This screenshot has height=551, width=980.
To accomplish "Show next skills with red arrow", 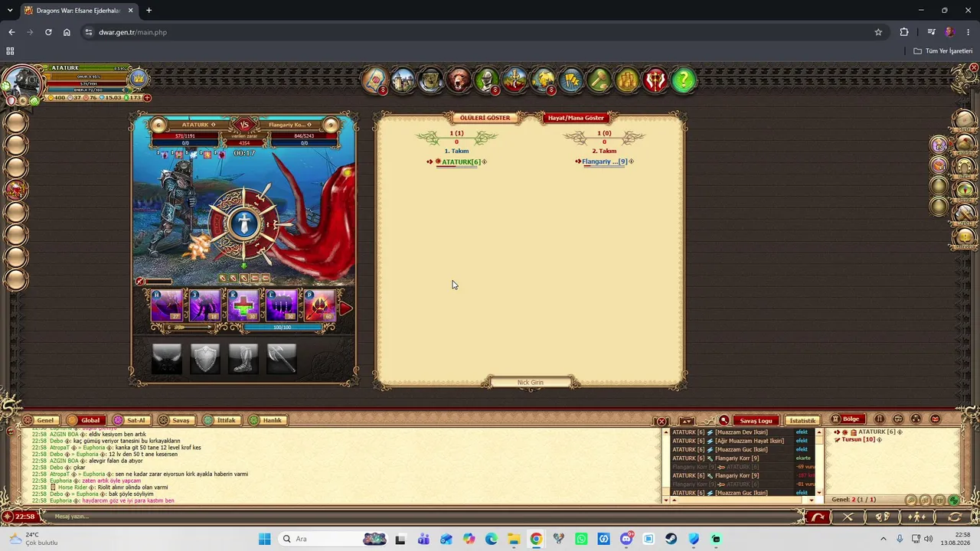I will click(x=345, y=308).
